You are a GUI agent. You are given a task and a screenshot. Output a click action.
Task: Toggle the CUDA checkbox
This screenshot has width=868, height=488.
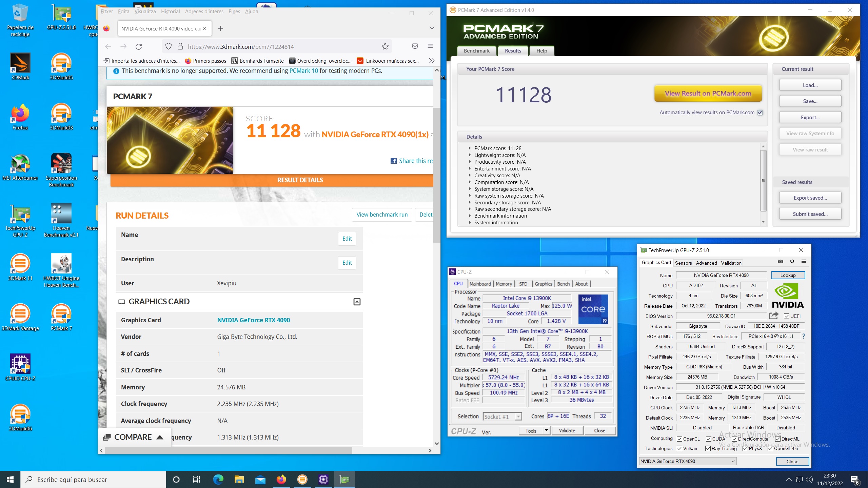click(x=709, y=439)
